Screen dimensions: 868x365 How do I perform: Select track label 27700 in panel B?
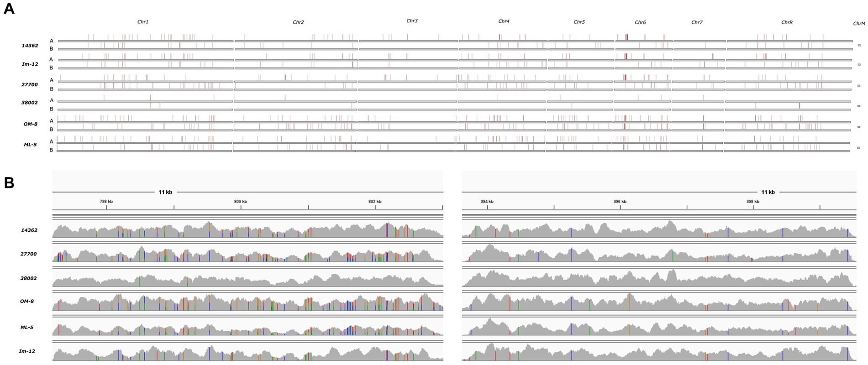pyautogui.click(x=28, y=254)
